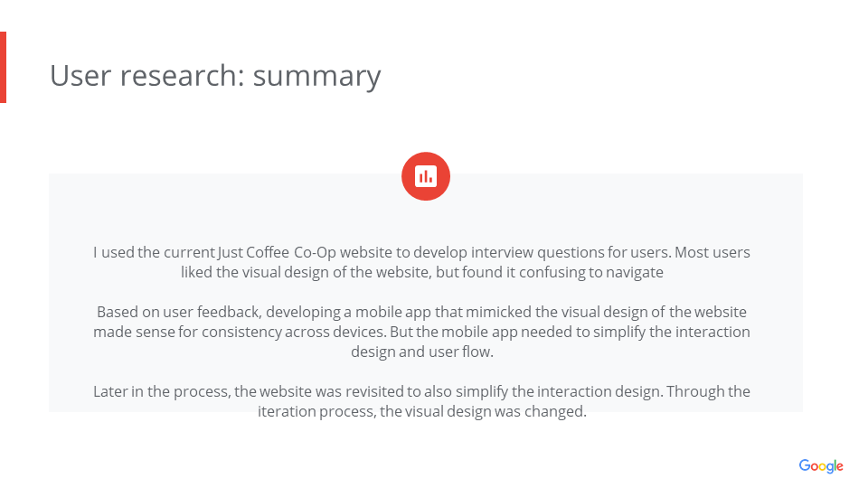Click the word "summary" in the title
The width and height of the screenshot is (868, 488).
pos(316,76)
